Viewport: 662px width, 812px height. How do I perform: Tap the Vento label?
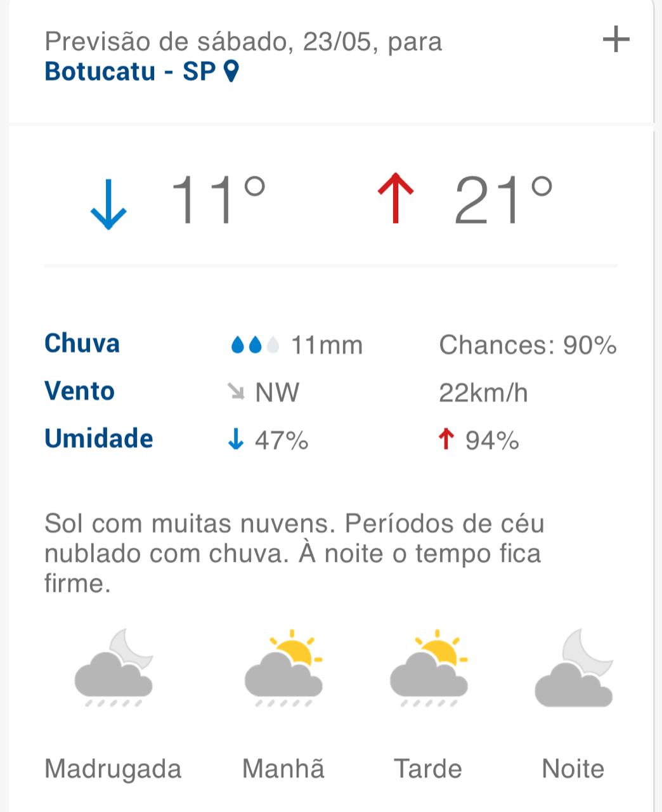(x=79, y=391)
